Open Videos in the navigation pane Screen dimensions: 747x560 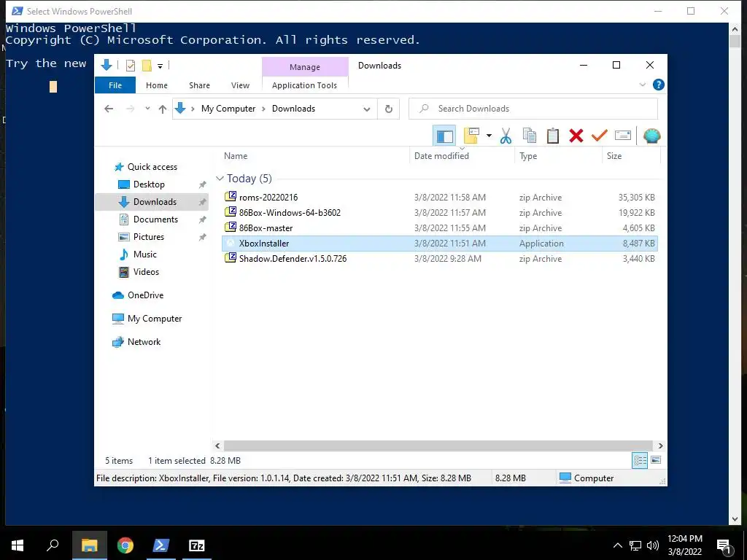click(146, 272)
